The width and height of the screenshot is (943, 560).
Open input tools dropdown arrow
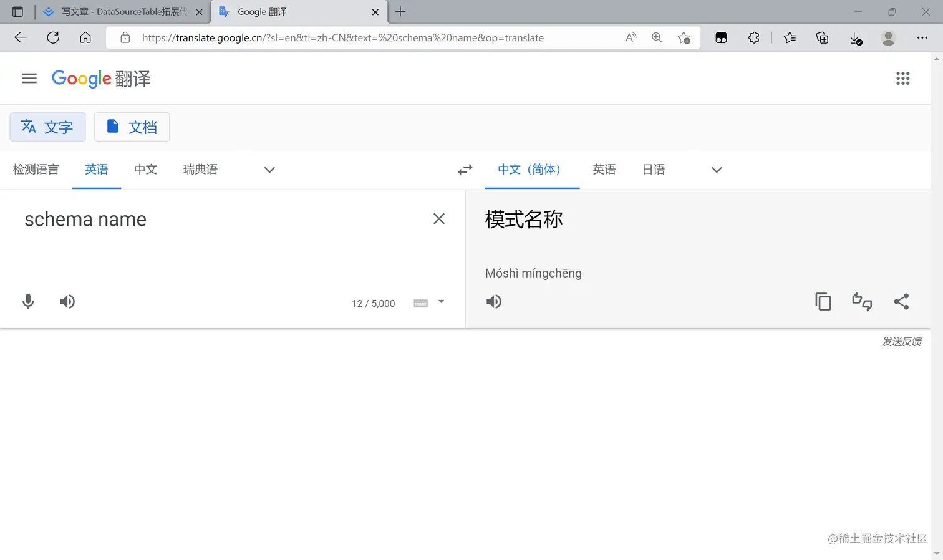pyautogui.click(x=441, y=302)
